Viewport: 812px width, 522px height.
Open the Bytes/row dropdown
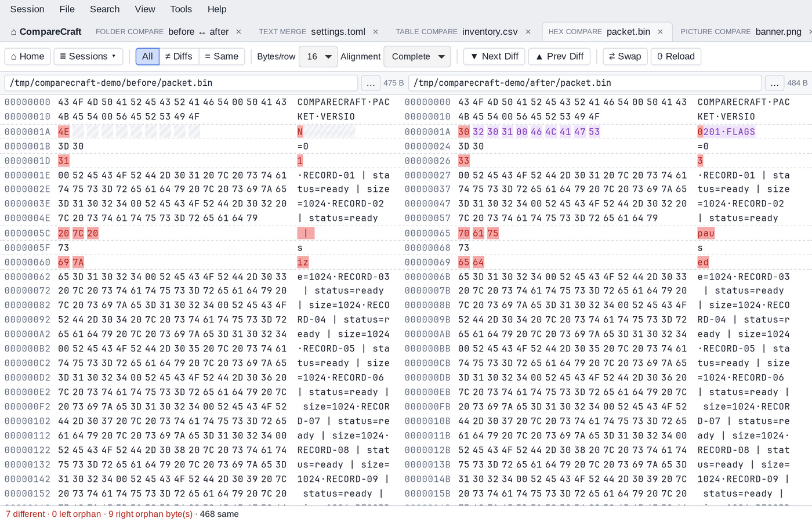[318, 56]
